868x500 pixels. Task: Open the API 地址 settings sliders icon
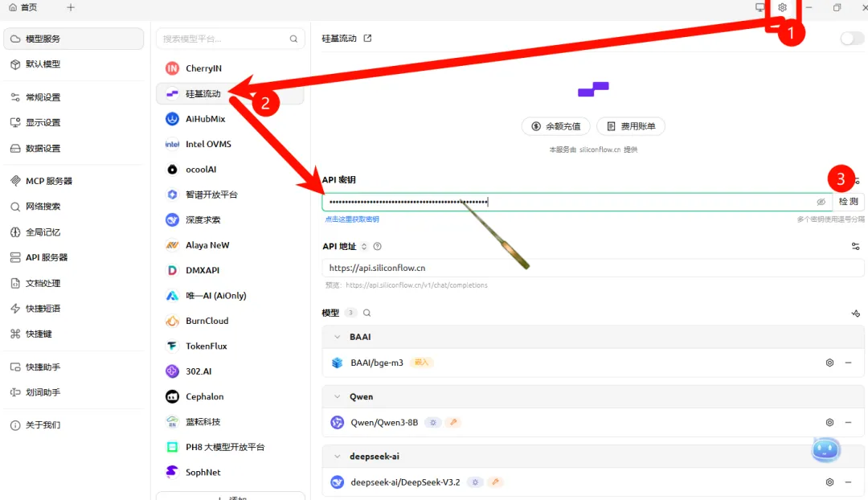pos(855,247)
